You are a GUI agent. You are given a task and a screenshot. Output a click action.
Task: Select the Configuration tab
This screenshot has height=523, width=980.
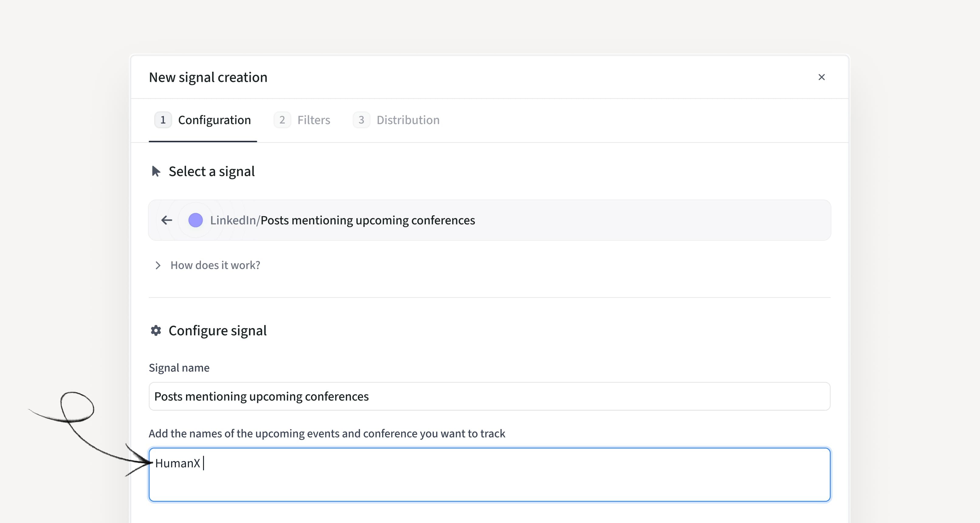pos(214,120)
